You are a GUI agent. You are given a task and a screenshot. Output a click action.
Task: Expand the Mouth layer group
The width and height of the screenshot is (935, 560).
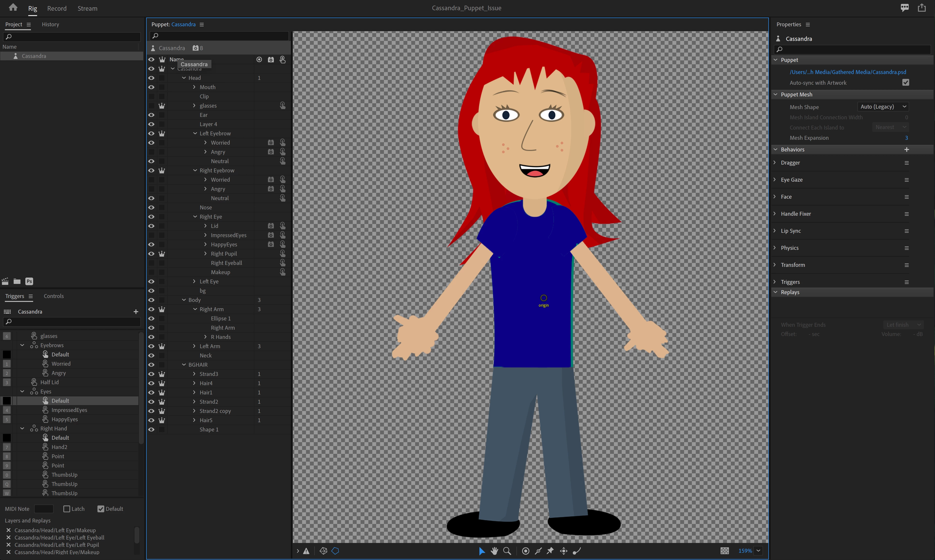pyautogui.click(x=194, y=87)
